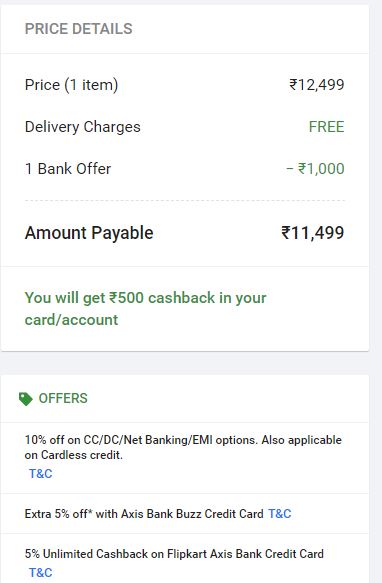
Task: Click the OFFERS section heading
Action: click(63, 399)
